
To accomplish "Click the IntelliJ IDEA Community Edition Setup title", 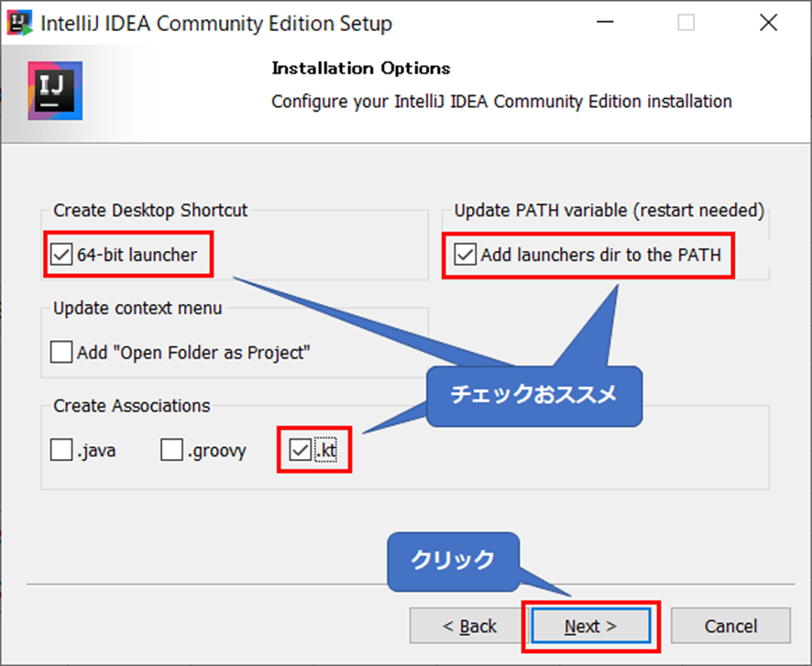I will tap(216, 24).
